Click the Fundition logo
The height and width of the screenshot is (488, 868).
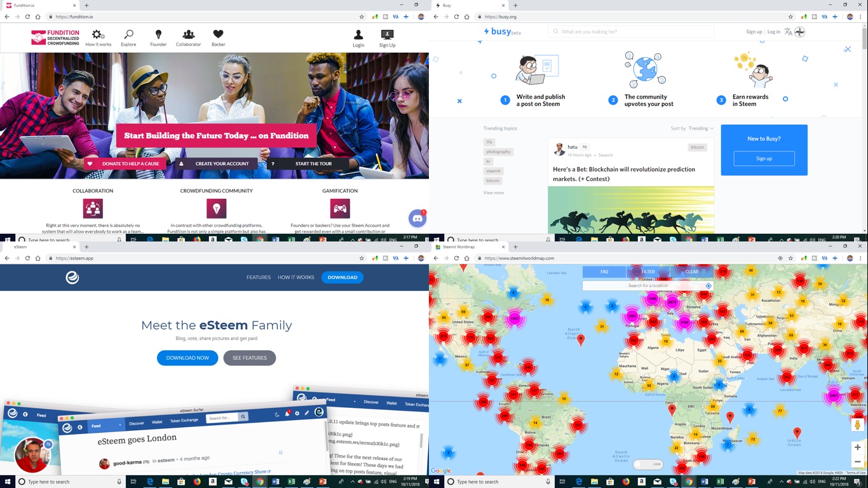click(x=55, y=37)
